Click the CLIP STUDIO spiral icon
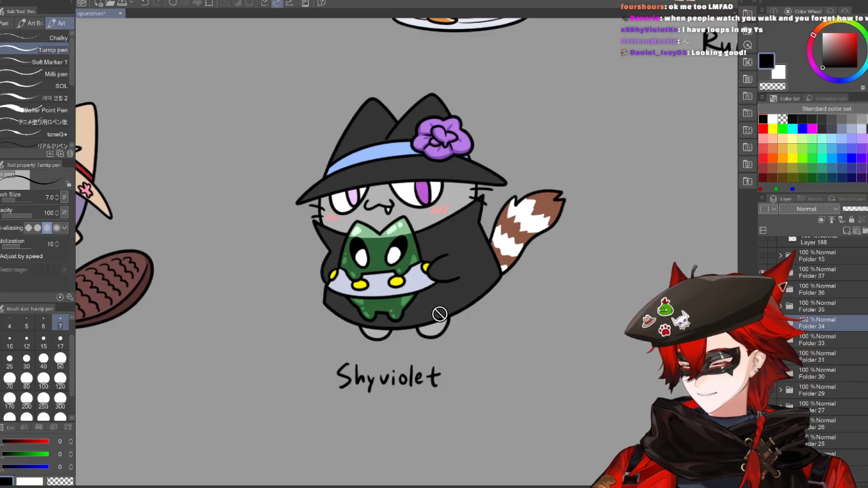868x488 pixels. (81, 3)
